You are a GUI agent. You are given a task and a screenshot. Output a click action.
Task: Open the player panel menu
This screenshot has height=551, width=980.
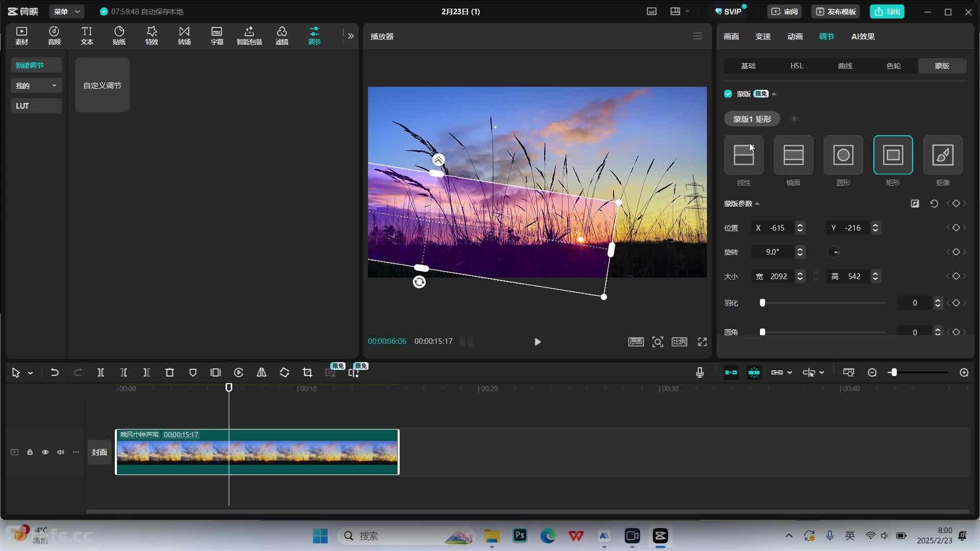click(697, 36)
